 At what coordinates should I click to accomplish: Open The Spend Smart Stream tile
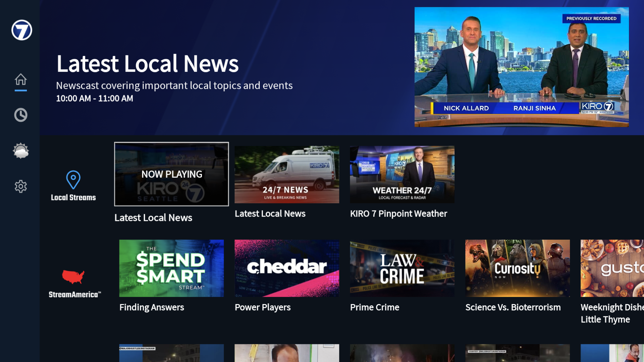click(x=171, y=268)
